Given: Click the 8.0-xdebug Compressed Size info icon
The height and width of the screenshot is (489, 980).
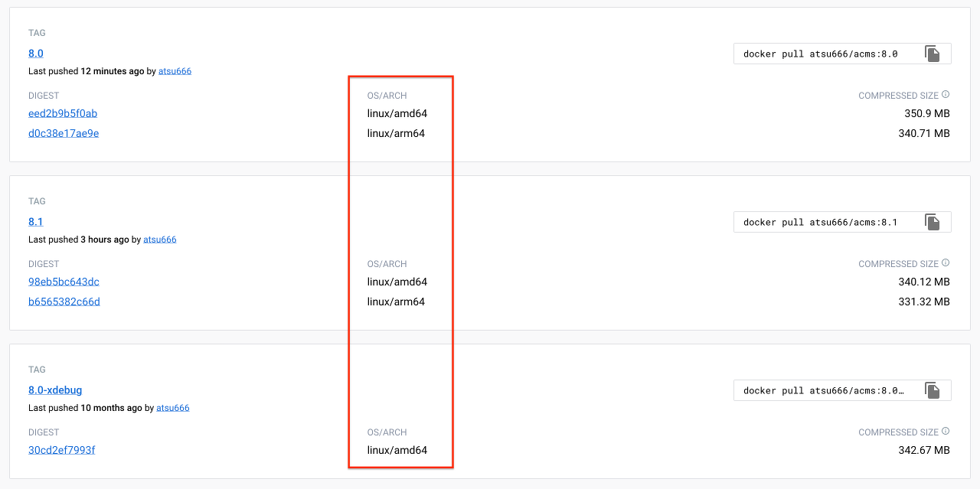Looking at the screenshot, I should pos(946,432).
